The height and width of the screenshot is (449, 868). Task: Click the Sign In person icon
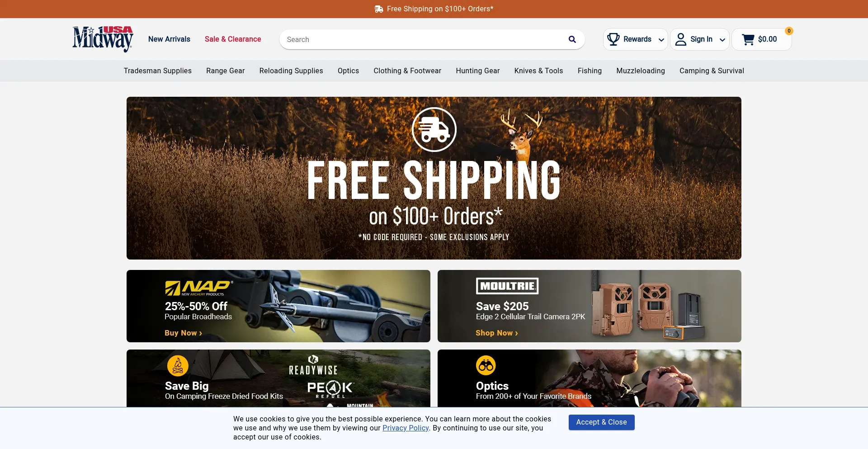click(680, 39)
